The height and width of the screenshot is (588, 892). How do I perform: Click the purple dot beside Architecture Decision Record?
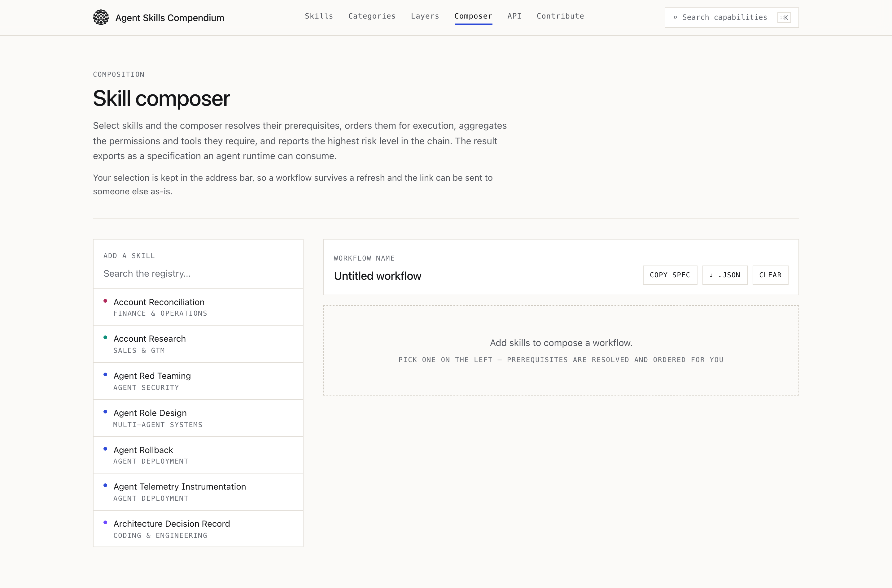[105, 522]
